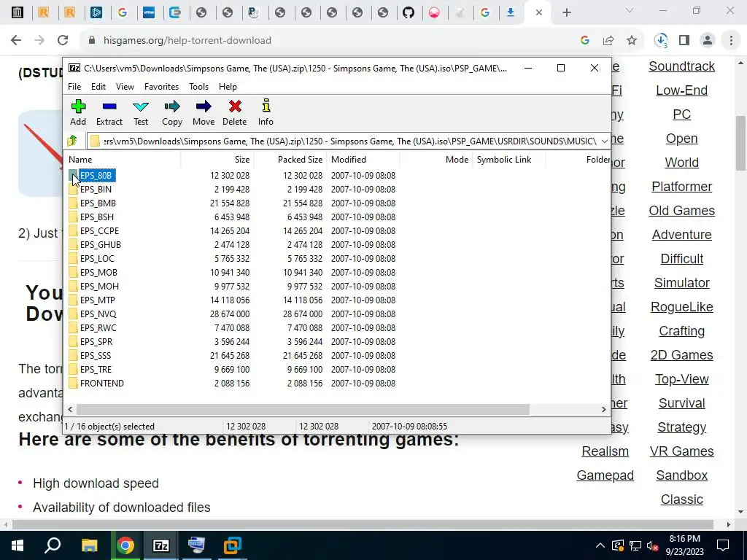The width and height of the screenshot is (747, 560).
Task: Open the Windows Start menu
Action: pyautogui.click(x=18, y=545)
